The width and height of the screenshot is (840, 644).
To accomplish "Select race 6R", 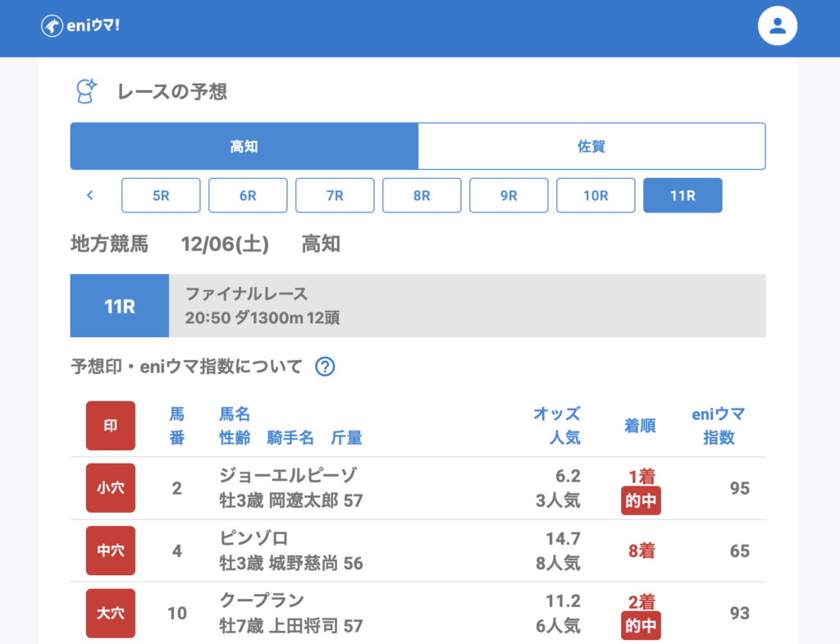I will pos(248,195).
